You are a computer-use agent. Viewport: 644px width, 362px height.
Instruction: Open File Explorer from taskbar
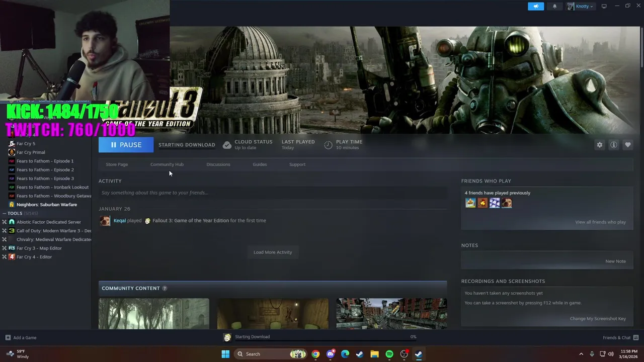click(x=374, y=354)
